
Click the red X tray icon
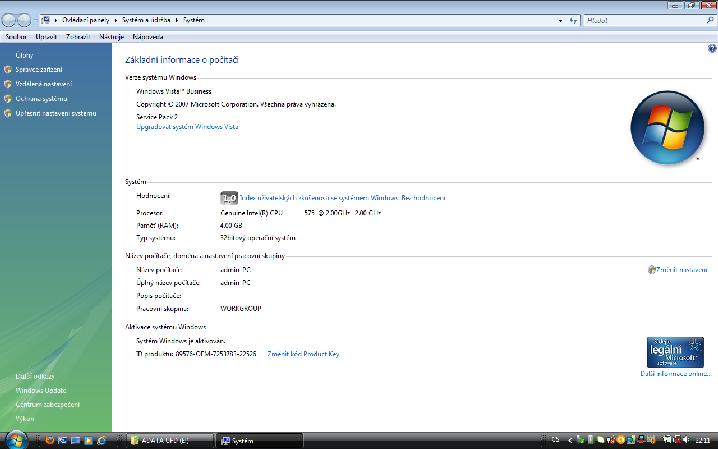click(x=677, y=440)
